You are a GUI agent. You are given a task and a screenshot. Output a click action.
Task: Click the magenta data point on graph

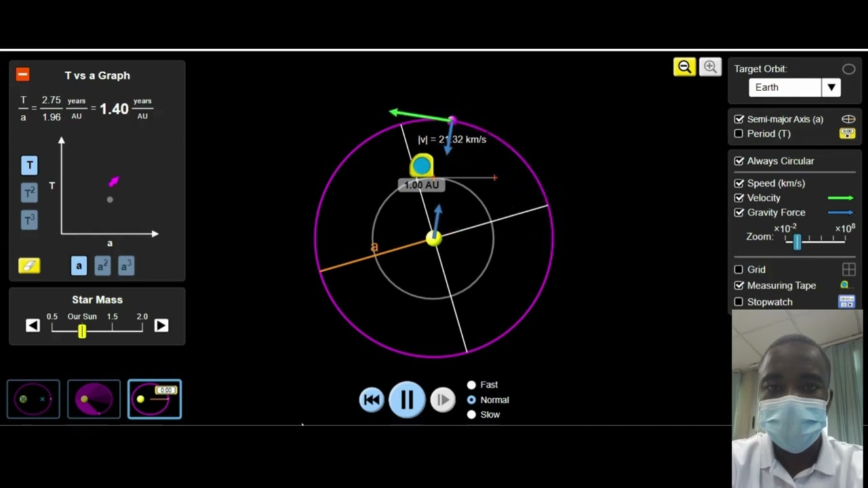(x=114, y=181)
